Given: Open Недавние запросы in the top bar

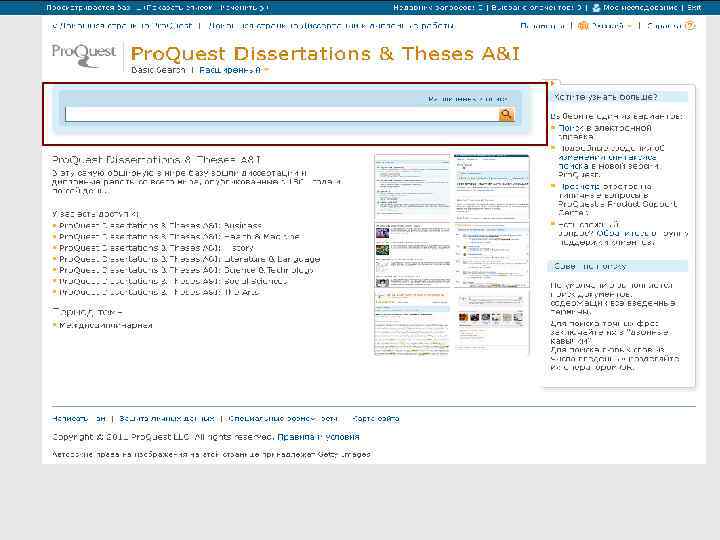Looking at the screenshot, I should (438, 7).
